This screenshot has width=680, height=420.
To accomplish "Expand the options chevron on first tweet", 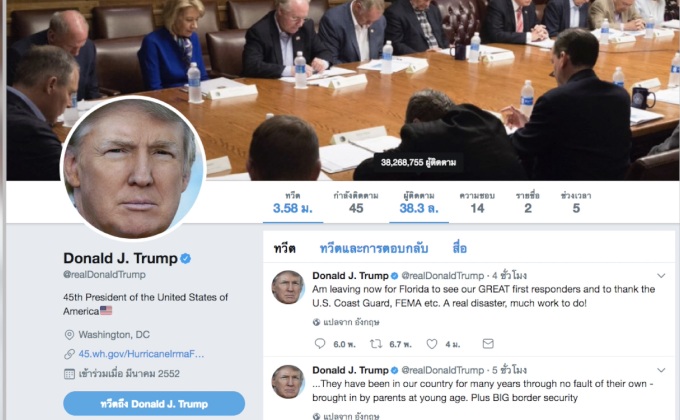I will pos(661,276).
